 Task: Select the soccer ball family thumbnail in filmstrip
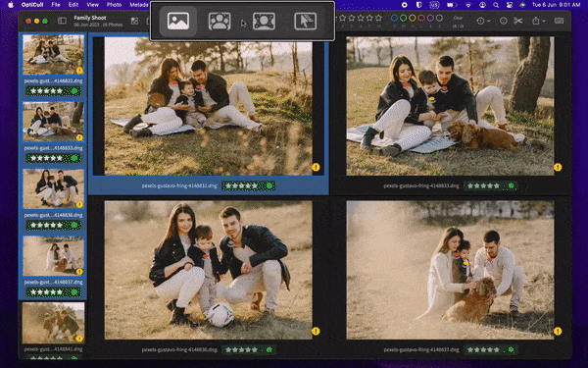[53, 188]
